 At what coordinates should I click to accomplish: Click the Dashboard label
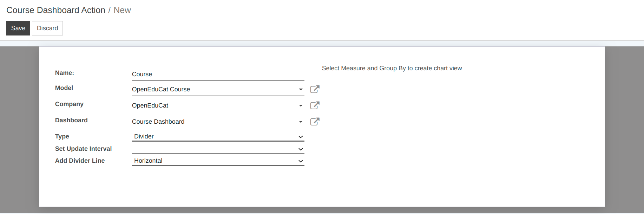click(x=71, y=120)
